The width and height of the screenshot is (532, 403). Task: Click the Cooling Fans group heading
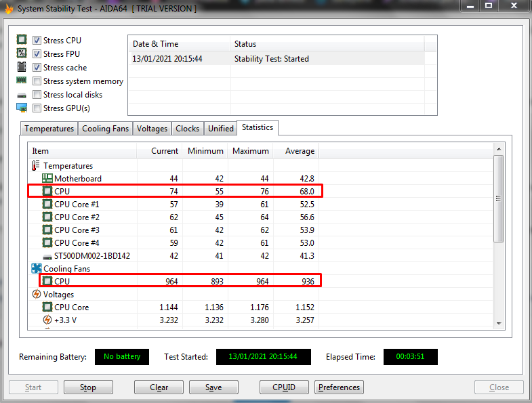(x=67, y=269)
